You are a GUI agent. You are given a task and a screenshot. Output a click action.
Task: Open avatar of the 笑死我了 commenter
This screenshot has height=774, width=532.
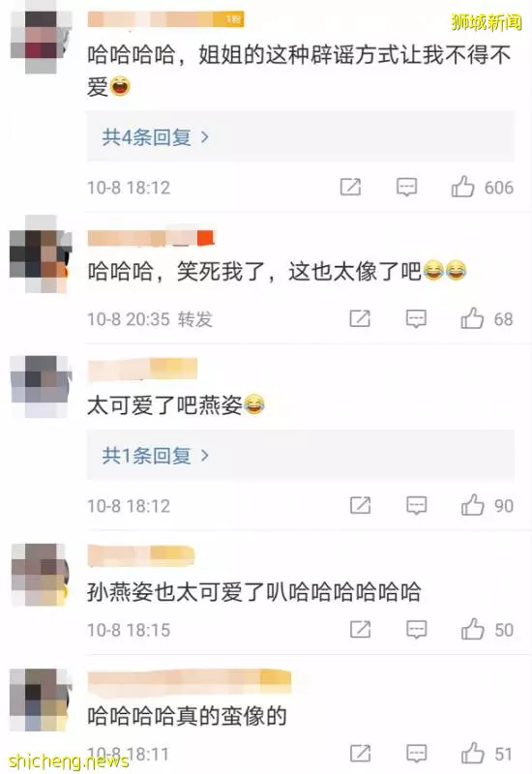coord(41,254)
